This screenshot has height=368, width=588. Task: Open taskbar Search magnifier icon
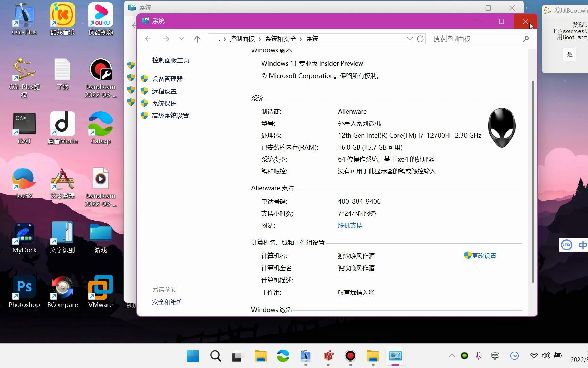coord(215,356)
